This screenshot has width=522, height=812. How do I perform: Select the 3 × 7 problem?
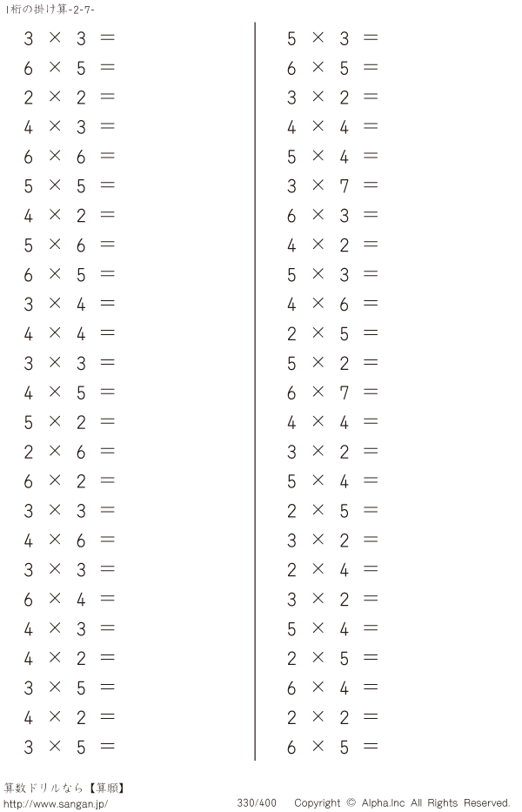332,186
